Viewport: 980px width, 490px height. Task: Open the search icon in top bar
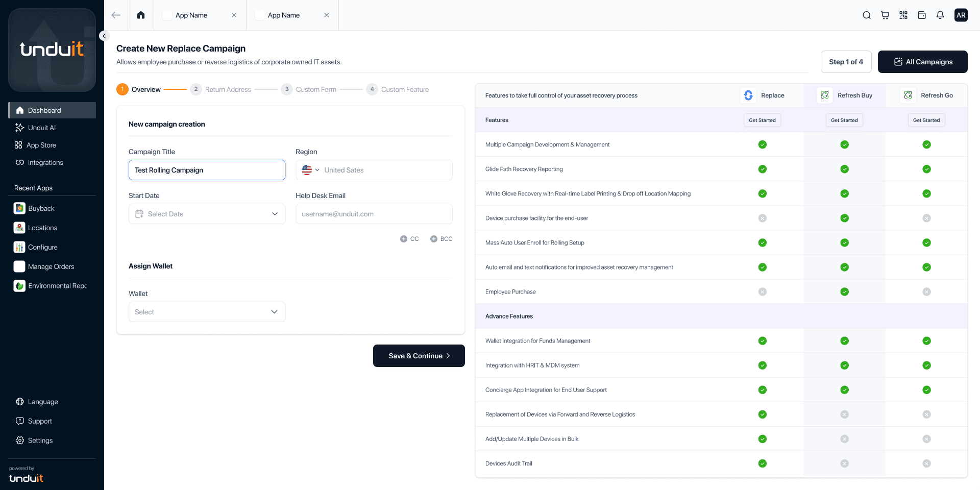click(866, 15)
